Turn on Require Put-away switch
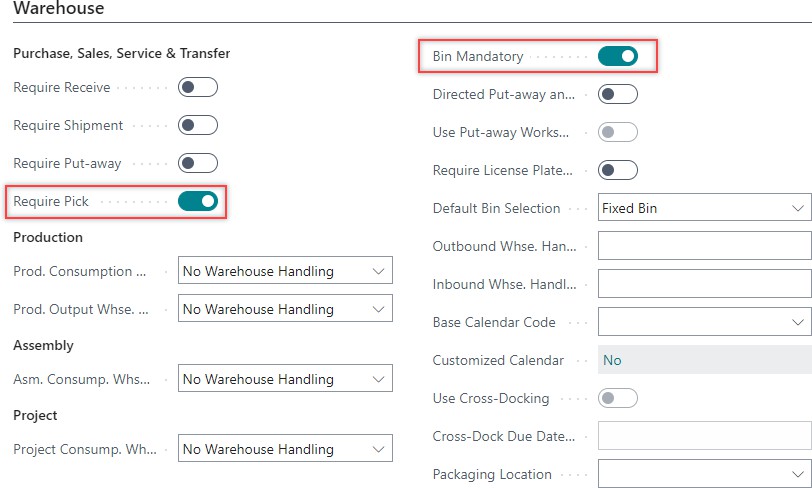 [x=197, y=164]
